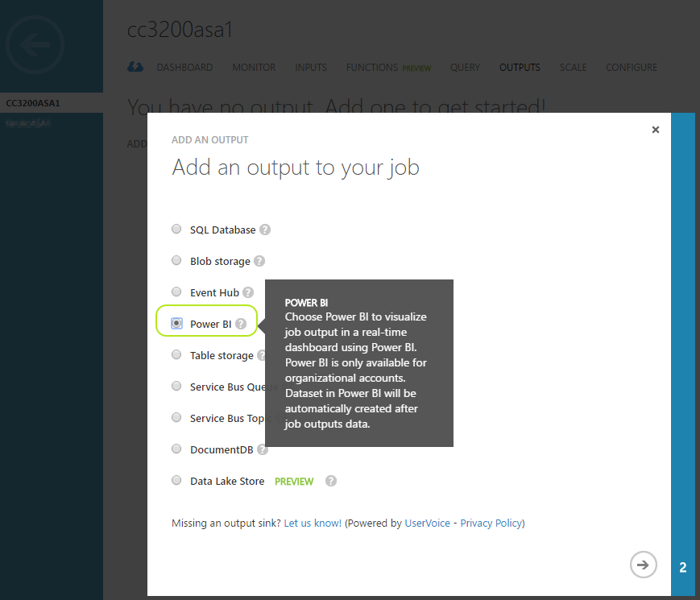Click the wizard step 2 indicator
The image size is (700, 600).
click(682, 568)
